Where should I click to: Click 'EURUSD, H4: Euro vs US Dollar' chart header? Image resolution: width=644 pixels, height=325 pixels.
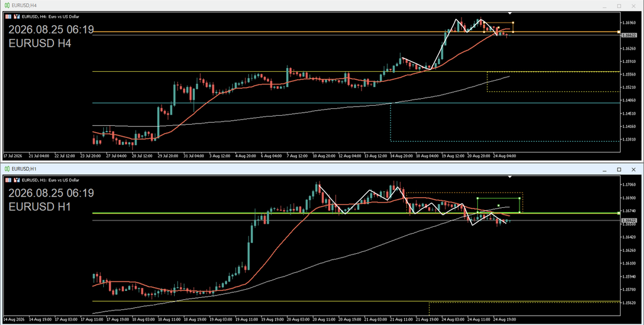(x=50, y=17)
